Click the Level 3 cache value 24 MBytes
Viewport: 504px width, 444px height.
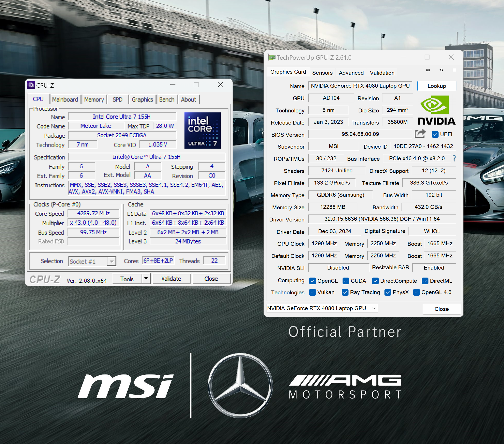pyautogui.click(x=188, y=241)
